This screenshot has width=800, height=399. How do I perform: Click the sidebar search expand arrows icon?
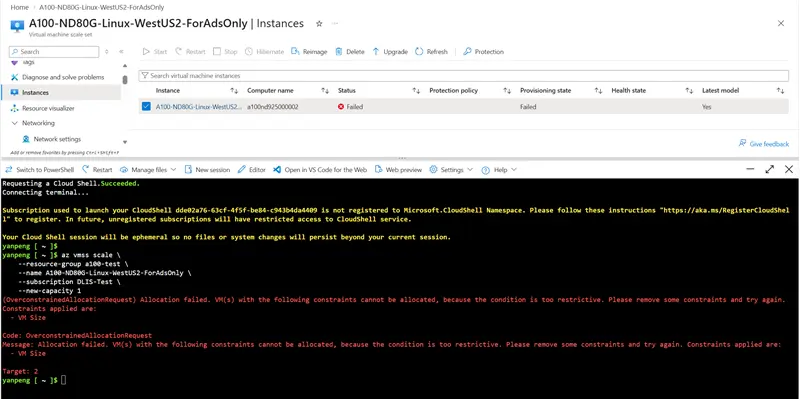point(107,52)
